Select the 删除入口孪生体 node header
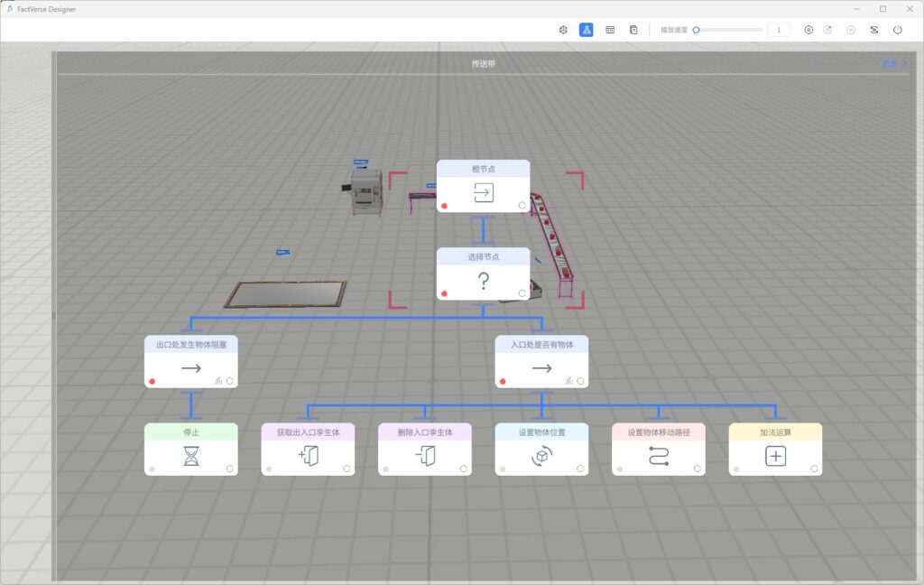 coord(424,432)
